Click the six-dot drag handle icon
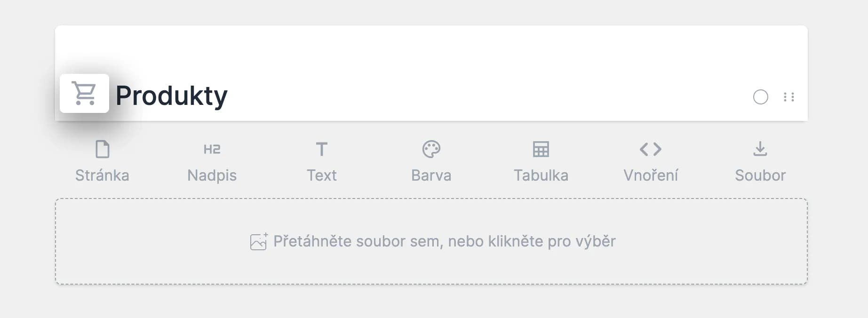 coord(789,97)
